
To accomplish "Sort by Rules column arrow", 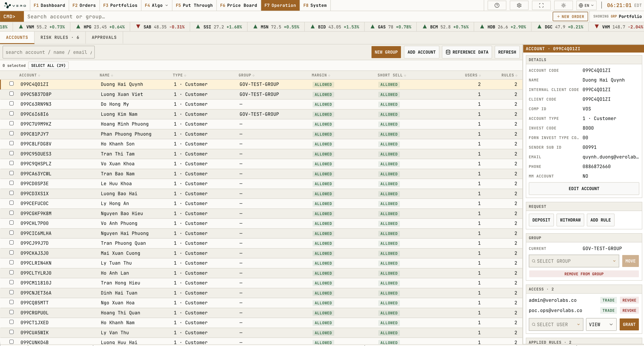I will point(516,75).
